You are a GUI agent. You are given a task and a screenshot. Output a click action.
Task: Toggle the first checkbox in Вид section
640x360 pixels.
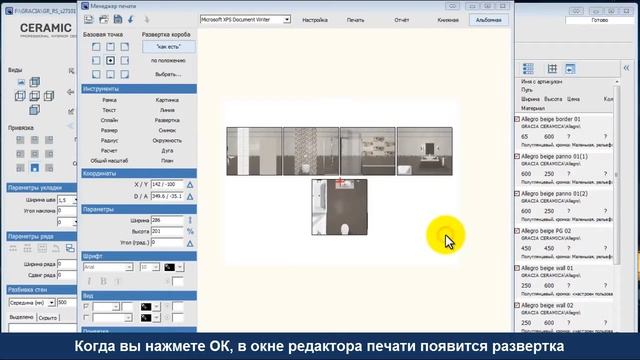tap(86, 306)
